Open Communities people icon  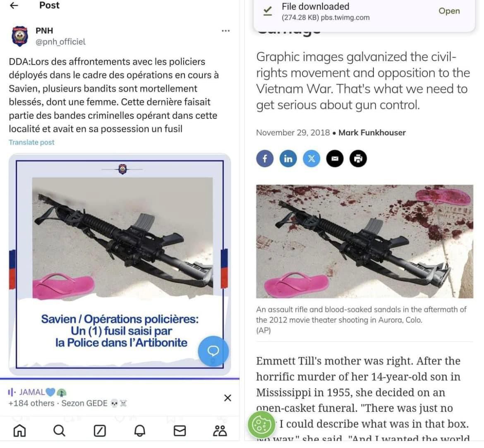(x=220, y=431)
